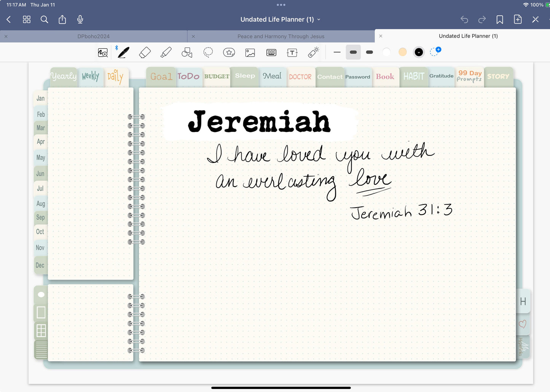The width and height of the screenshot is (550, 392).
Task: Select the Eraser tool
Action: point(145,52)
